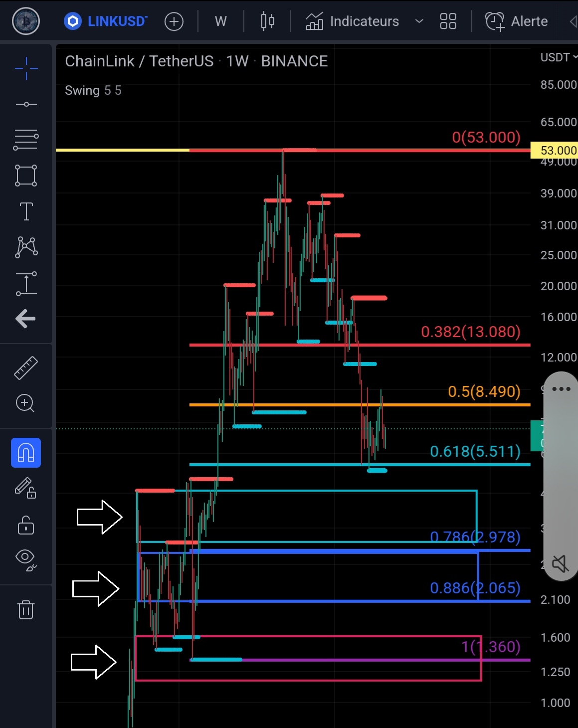Select the 0.5(8.490) Fibonacci label

click(484, 391)
